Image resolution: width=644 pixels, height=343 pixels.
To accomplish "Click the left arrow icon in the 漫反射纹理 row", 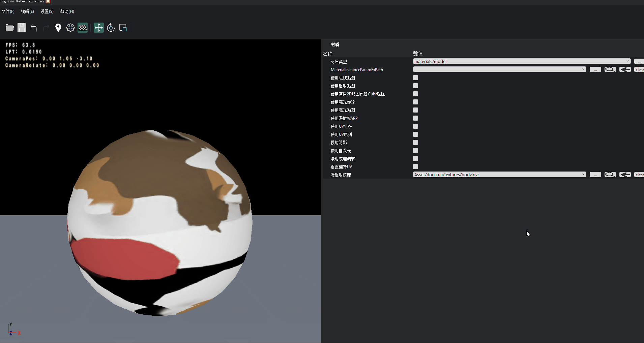I will (x=625, y=175).
